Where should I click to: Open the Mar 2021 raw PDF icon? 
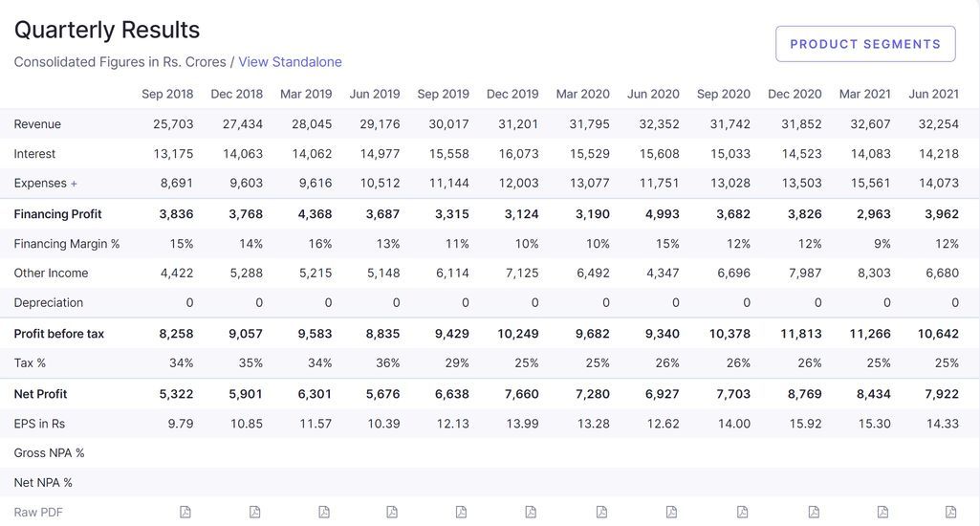[882, 513]
